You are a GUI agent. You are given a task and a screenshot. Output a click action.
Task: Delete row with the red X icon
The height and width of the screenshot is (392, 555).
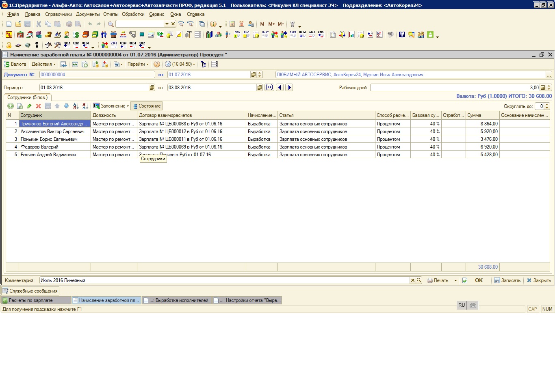(38, 106)
